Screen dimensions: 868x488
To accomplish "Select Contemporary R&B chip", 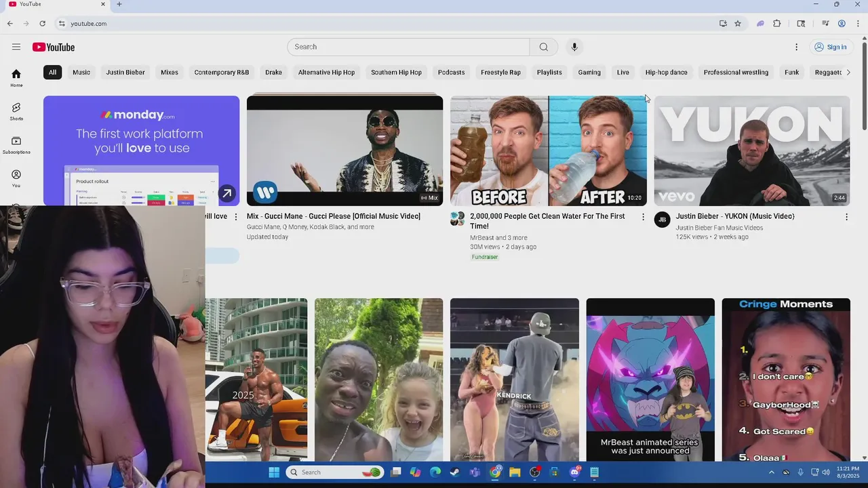I will tap(222, 72).
